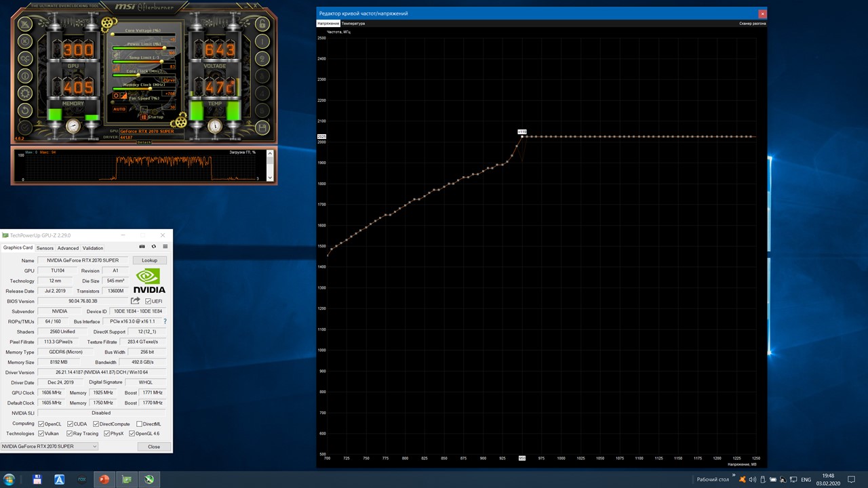Image resolution: width=868 pixels, height=488 pixels.
Task: Apply Afterburner settings with the checkmark button
Action: tap(25, 128)
